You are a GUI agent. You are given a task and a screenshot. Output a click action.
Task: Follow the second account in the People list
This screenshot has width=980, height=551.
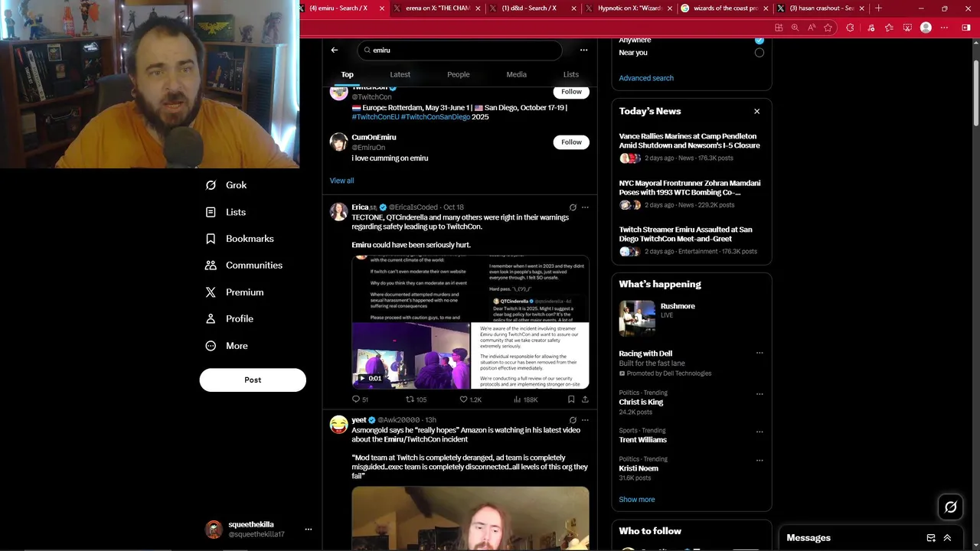571,142
